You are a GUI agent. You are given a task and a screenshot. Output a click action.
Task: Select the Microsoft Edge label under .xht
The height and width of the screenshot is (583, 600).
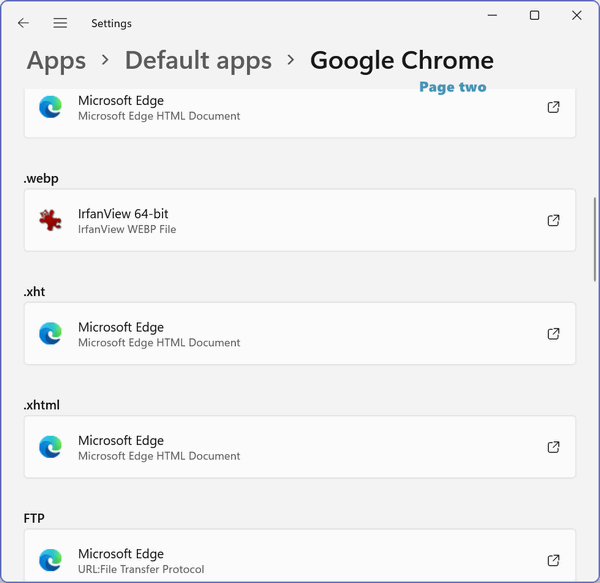tap(121, 327)
